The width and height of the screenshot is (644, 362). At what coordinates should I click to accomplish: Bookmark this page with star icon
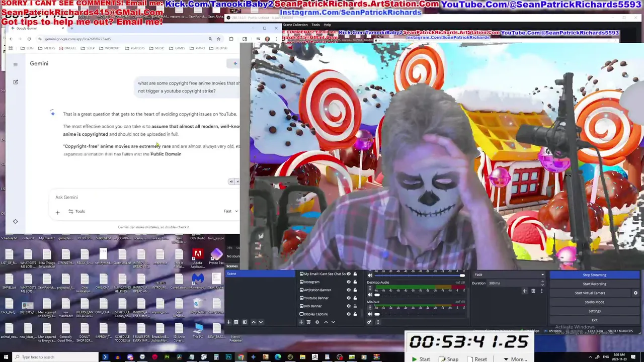click(218, 39)
